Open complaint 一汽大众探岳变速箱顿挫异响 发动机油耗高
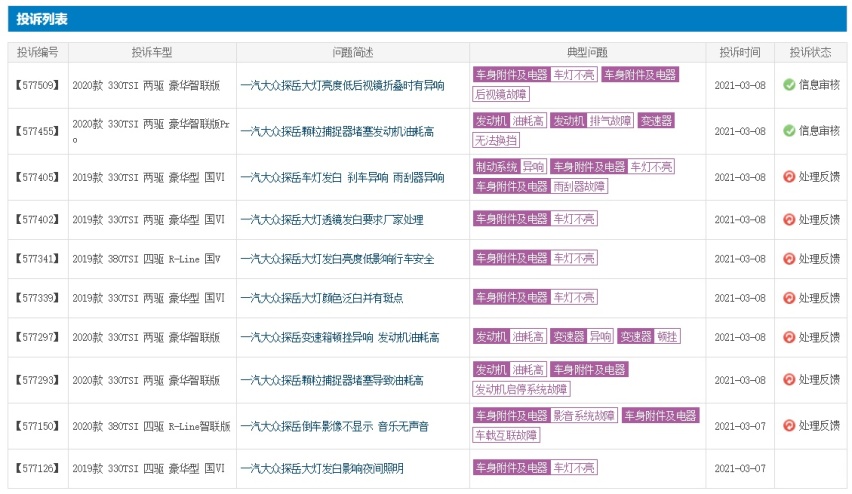Image resolution: width=852 pixels, height=494 pixels. [340, 337]
